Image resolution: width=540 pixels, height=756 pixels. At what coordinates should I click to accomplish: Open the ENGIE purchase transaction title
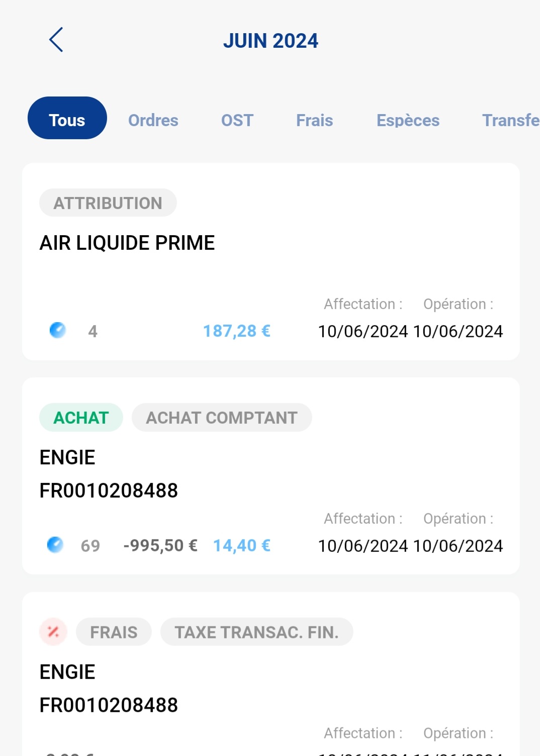coord(67,457)
